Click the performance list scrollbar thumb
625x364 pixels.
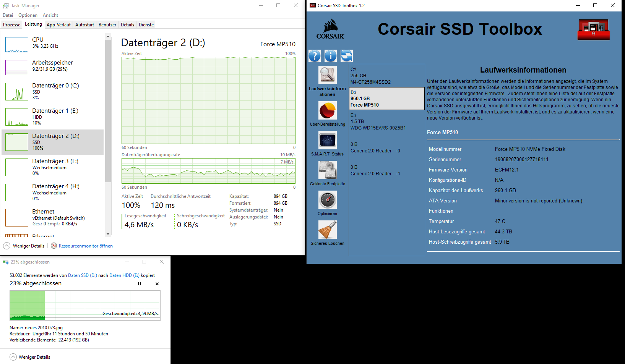coord(108,111)
